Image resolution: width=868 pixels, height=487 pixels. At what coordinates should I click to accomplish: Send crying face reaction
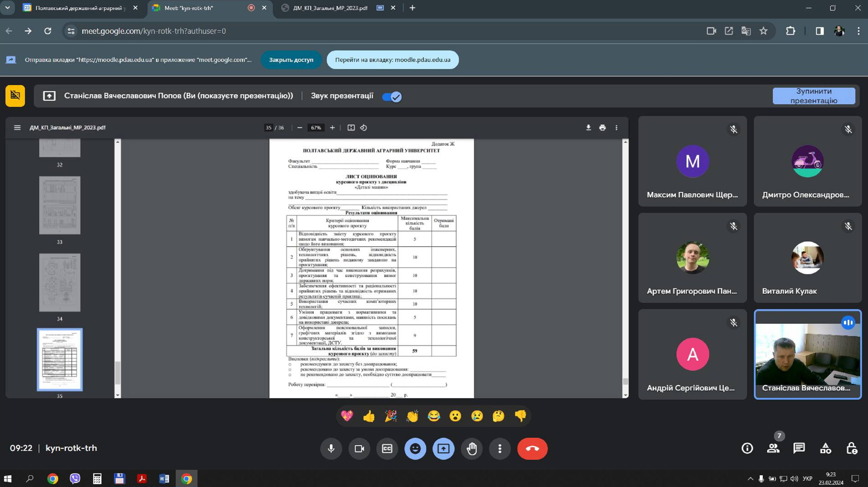pos(477,416)
